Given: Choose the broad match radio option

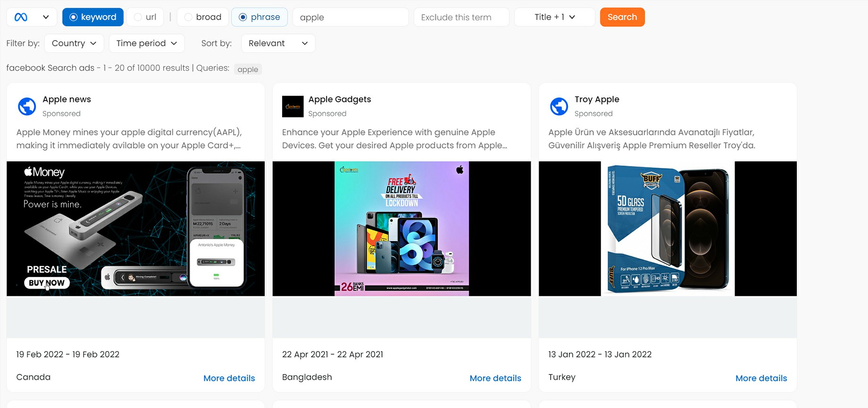Looking at the screenshot, I should tap(203, 17).
